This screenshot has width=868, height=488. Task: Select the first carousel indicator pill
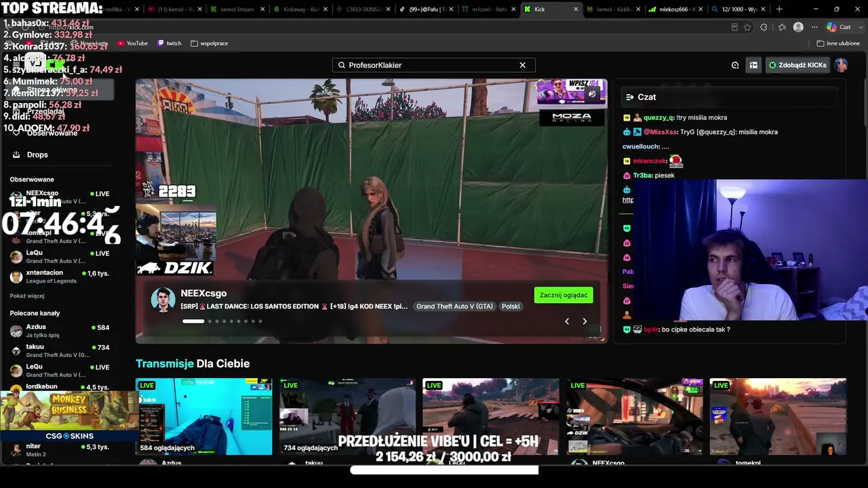coord(193,321)
